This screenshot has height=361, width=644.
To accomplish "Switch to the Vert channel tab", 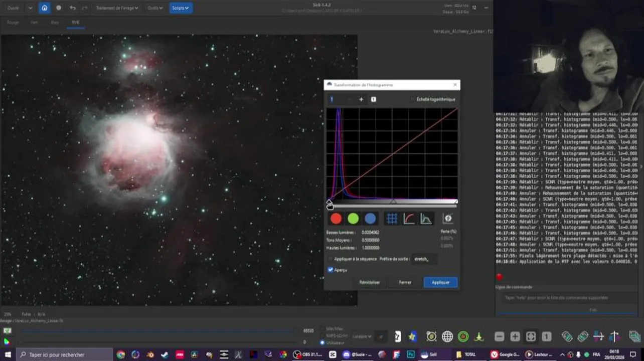I will (x=34, y=23).
